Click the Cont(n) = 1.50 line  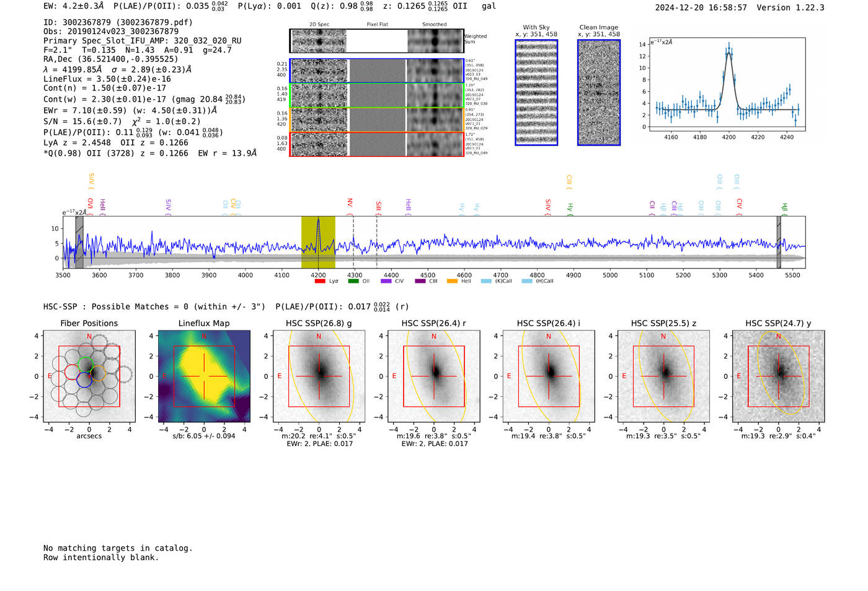tap(105, 88)
